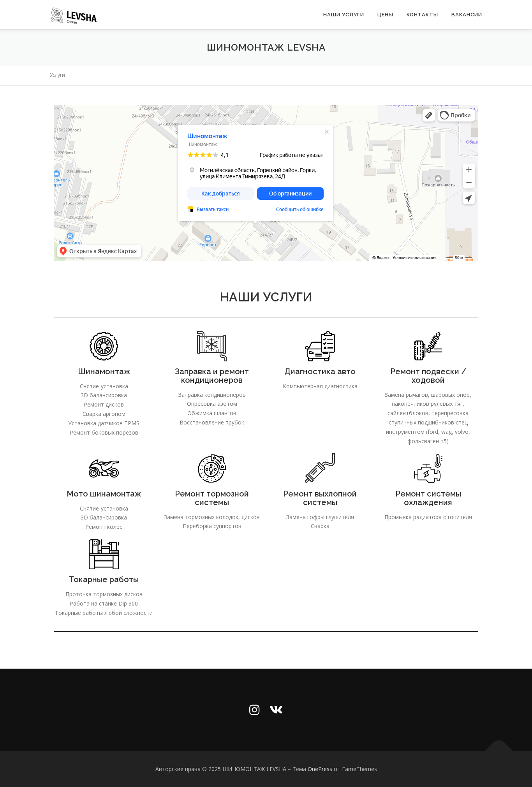Viewport: 532px width, 787px height.
Task: Click the tire Шинамонтаж icon
Action: (x=104, y=346)
